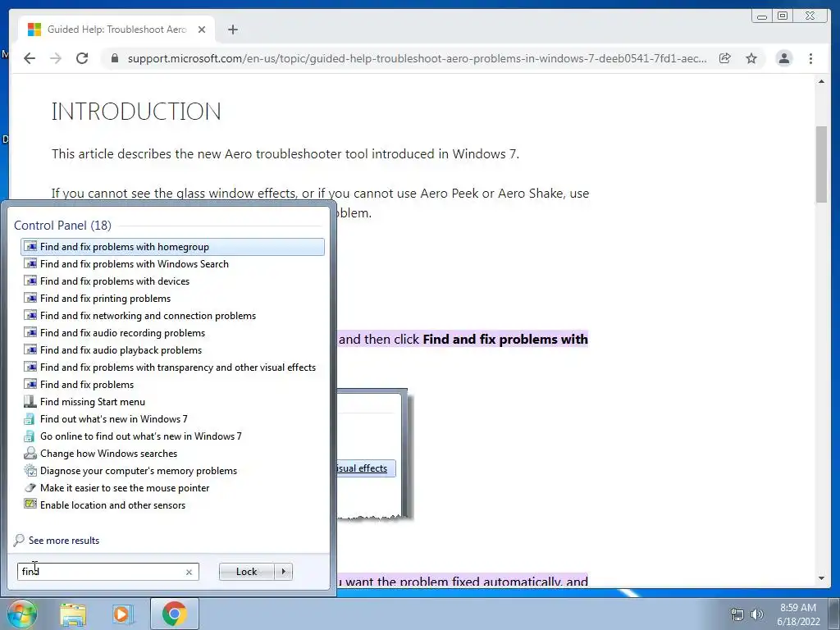Open Find and fix problems with transparency result
The height and width of the screenshot is (630, 840).
pos(172,367)
